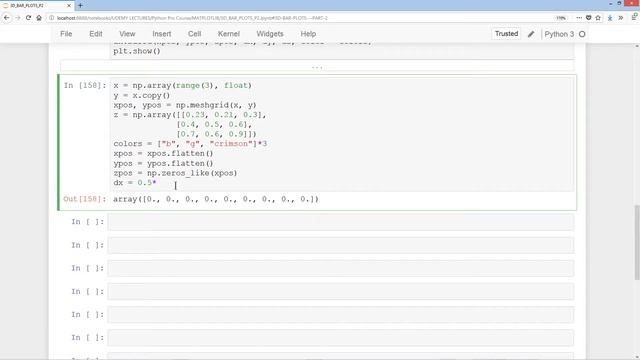Click the '[0.7, 0.6, 0.9]' row
Screen dimensions: 640x360
tap(216, 134)
